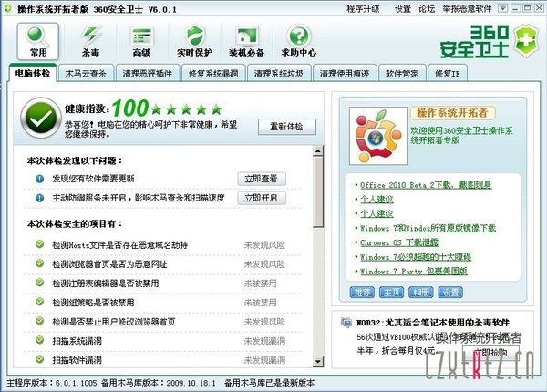Click green check icon for 组策略 row
Viewport: 547px width, 392px height.
click(40, 302)
